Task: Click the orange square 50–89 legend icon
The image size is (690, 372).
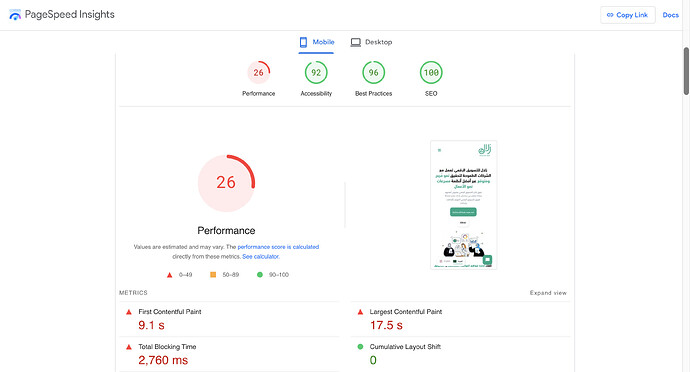Action: [x=213, y=275]
